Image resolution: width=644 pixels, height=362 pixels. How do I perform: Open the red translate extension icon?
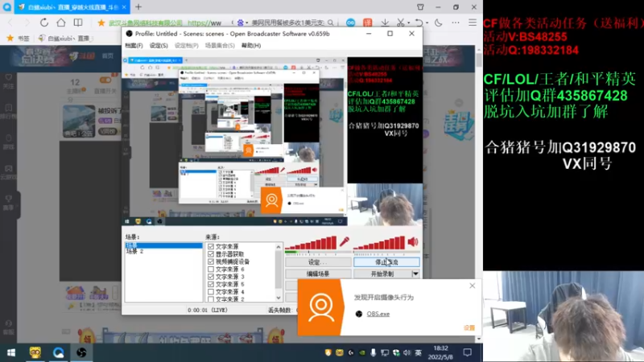[x=367, y=23]
